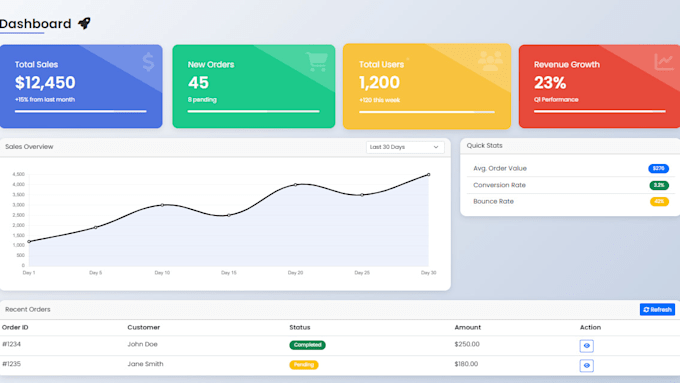This screenshot has height=383, width=680.
Task: Click the Sales Overview heading
Action: [29, 147]
